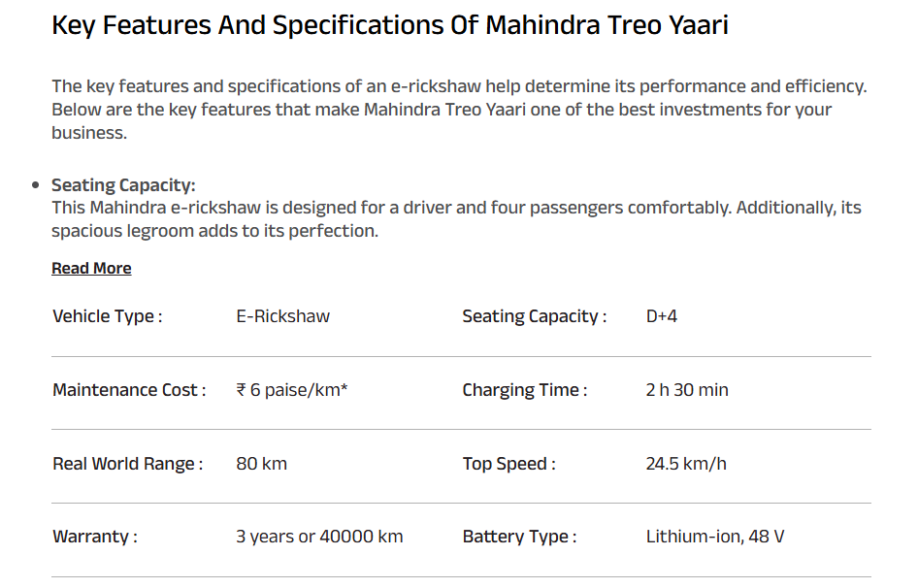Select the 80 km range value
The width and height of the screenshot is (918, 588).
[x=261, y=464]
